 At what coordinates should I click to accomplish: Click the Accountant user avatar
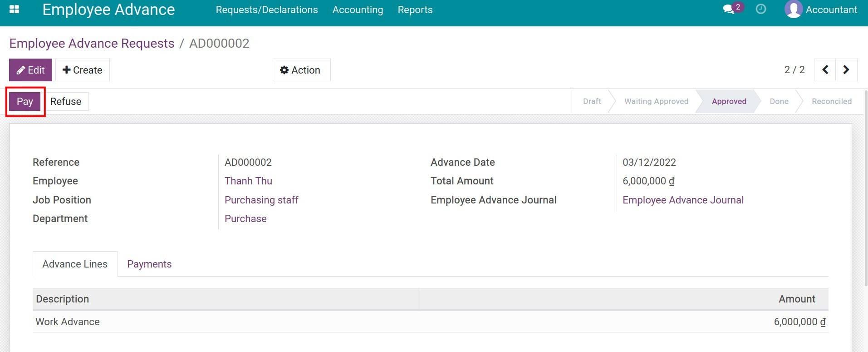[x=793, y=10]
